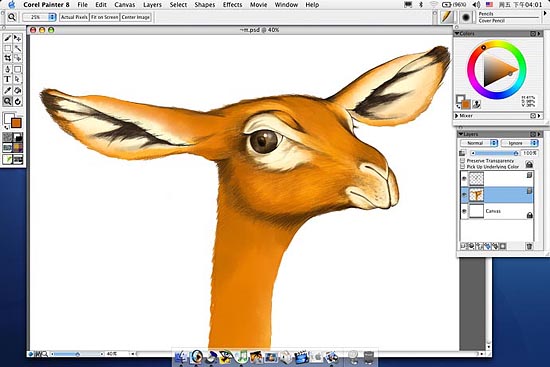Image resolution: width=550 pixels, height=367 pixels.
Task: Hide the Canvas layer visibility eye
Action: point(464,211)
